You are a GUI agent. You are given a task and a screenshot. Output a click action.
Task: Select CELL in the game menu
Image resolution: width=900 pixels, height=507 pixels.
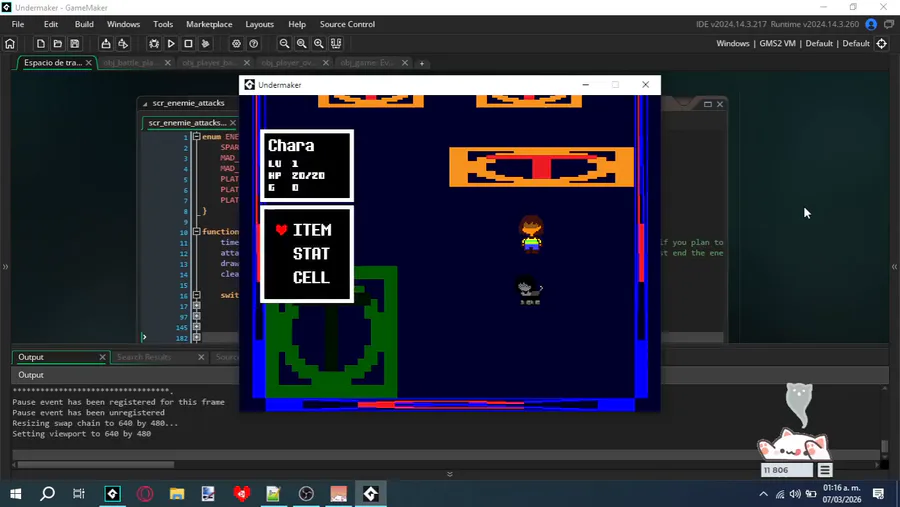pos(311,277)
